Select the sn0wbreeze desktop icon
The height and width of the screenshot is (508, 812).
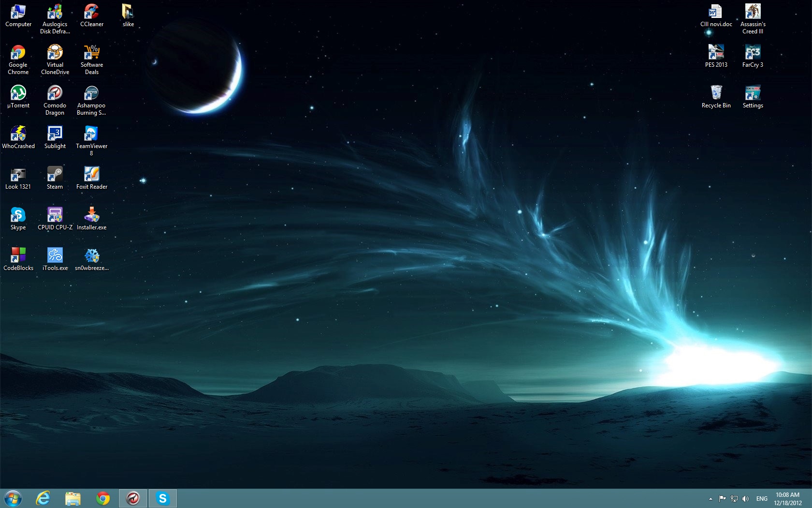point(92,259)
